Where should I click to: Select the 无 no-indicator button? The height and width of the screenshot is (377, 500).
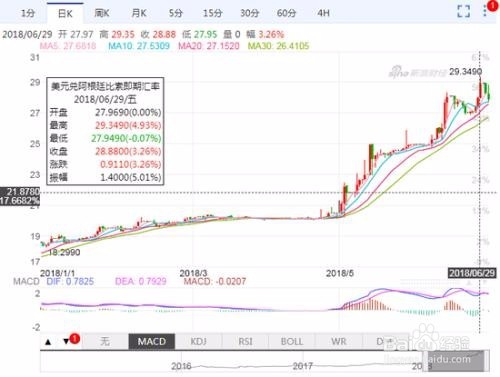coord(105,341)
